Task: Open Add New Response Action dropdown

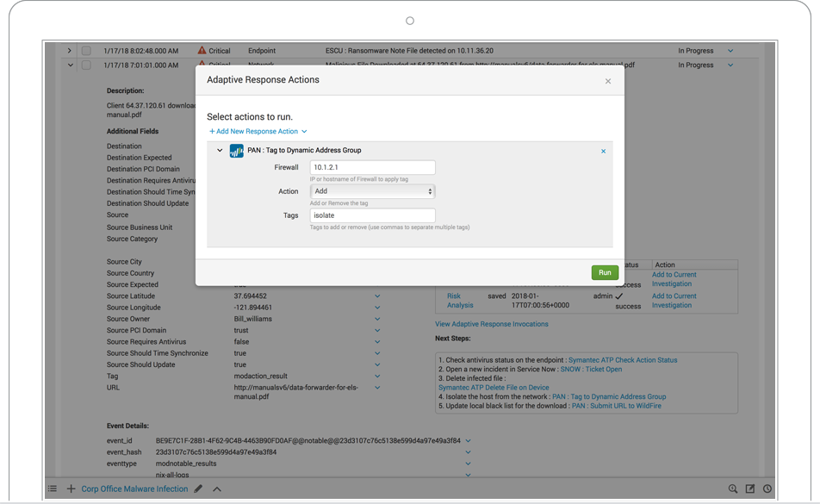Action: point(258,131)
